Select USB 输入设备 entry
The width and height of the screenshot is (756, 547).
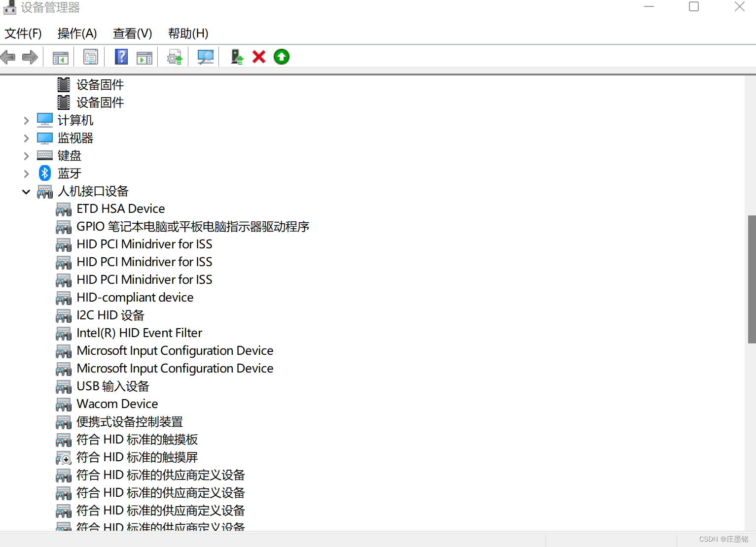click(x=113, y=386)
